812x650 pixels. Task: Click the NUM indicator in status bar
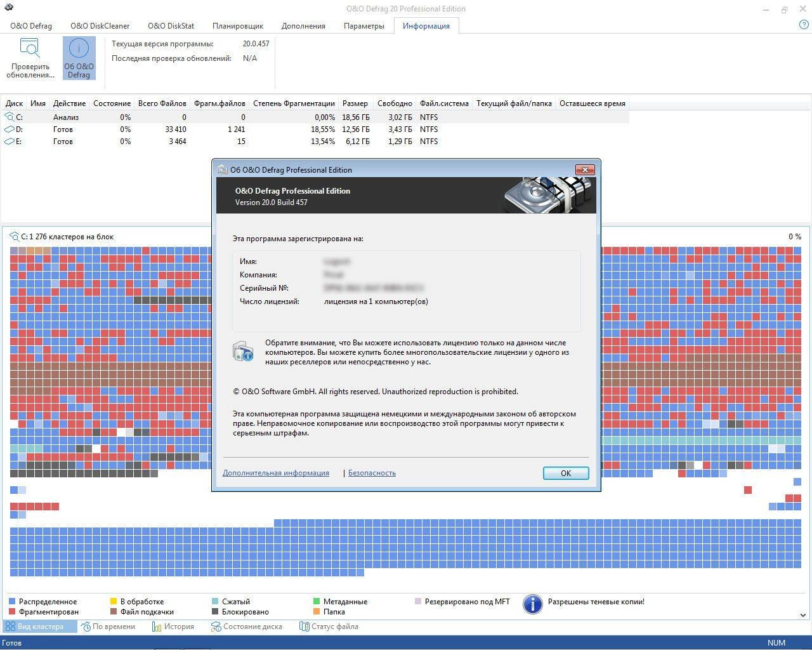776,642
